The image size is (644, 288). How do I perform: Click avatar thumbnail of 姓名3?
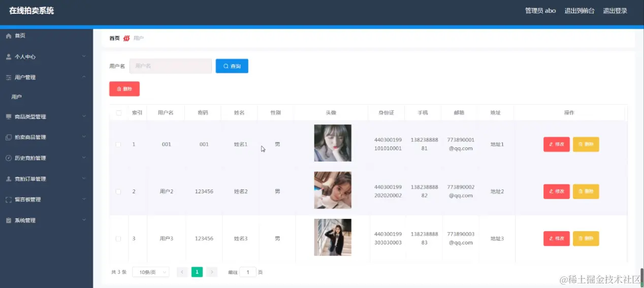[x=333, y=237]
